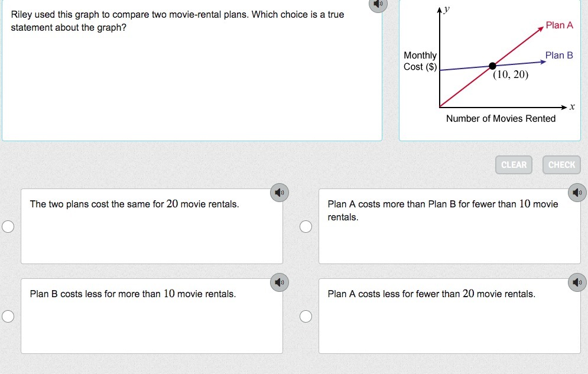Screen dimensions: 588x374
Task: Click the blue 'Plan B' graph label
Action: pyautogui.click(x=559, y=55)
